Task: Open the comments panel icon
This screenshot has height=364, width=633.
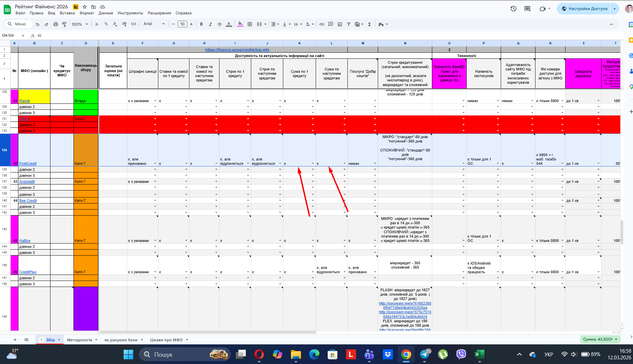Action: click(x=527, y=9)
